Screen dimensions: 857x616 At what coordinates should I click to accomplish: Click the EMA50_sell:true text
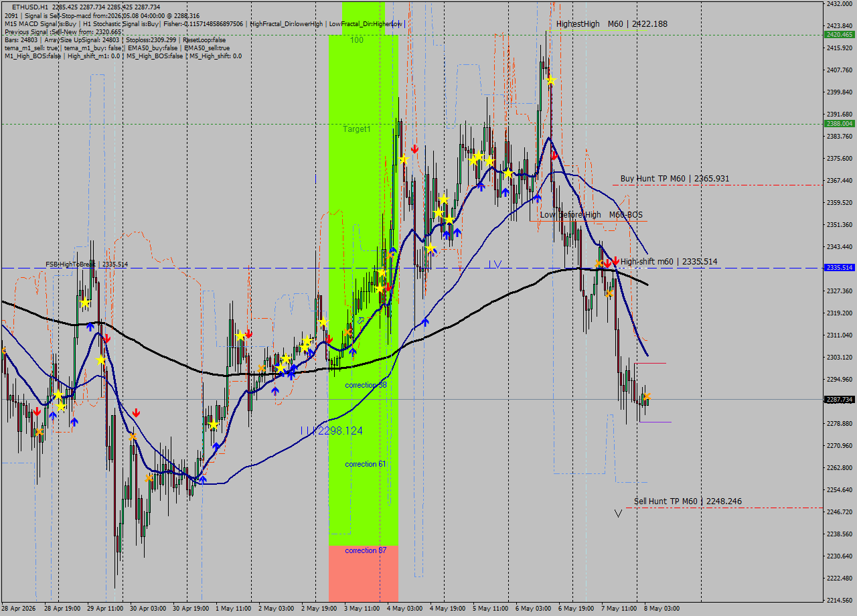(207, 48)
